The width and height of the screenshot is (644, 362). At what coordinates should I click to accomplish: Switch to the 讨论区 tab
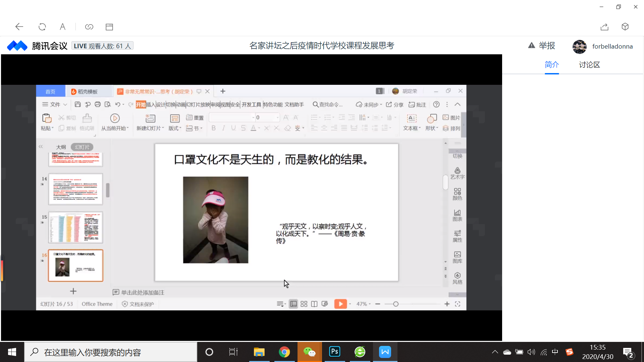(589, 65)
